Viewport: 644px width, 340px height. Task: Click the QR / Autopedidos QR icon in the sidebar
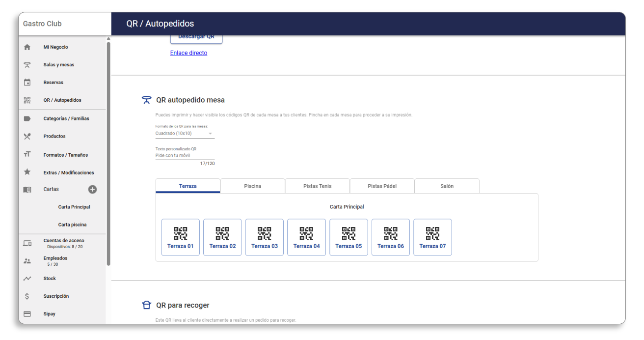pos(27,100)
